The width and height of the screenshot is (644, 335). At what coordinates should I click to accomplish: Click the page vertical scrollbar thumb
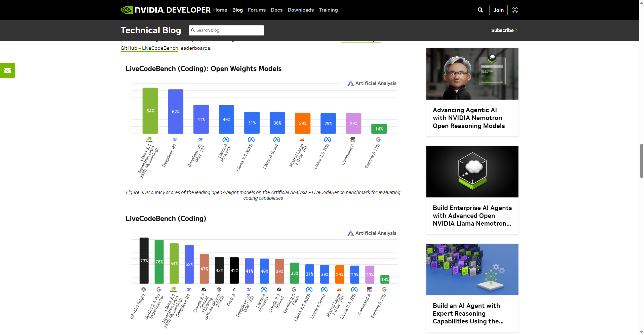(x=641, y=161)
